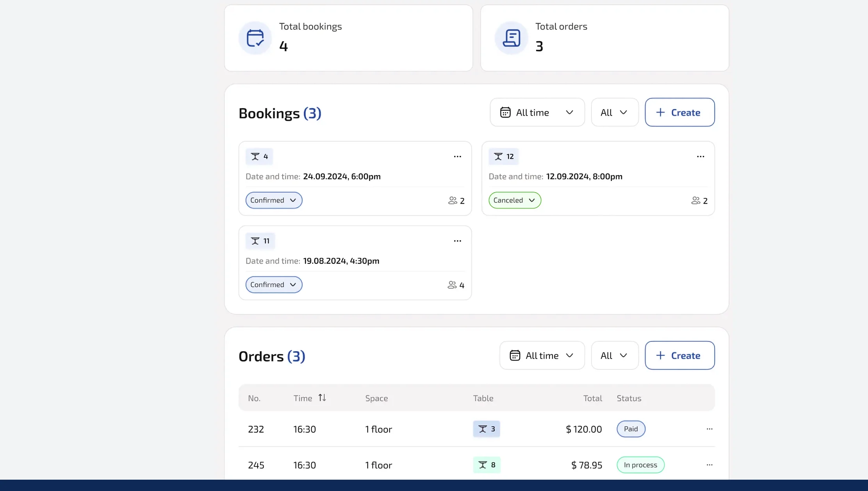Click the Total orders receipt icon
This screenshot has height=491, width=868.
click(x=511, y=38)
